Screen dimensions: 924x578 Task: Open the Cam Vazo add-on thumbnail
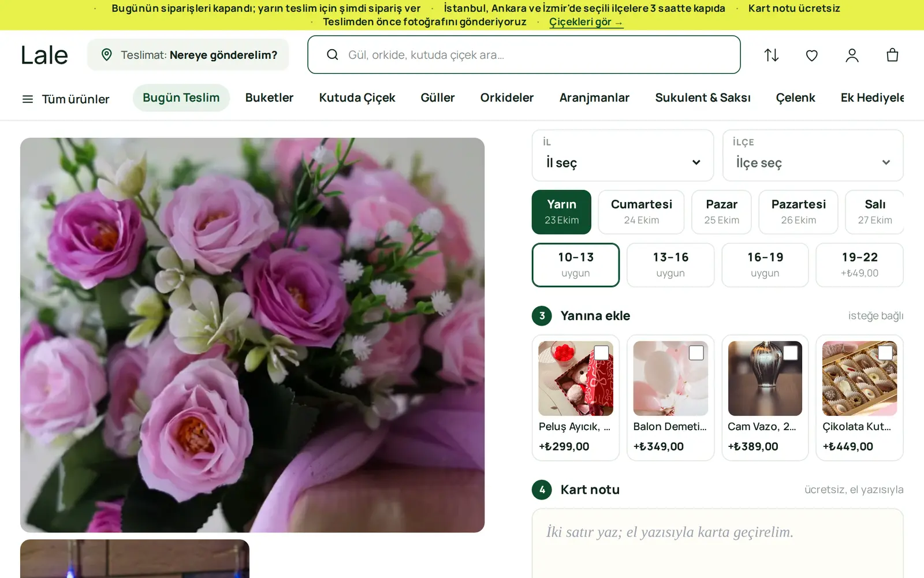click(x=765, y=378)
